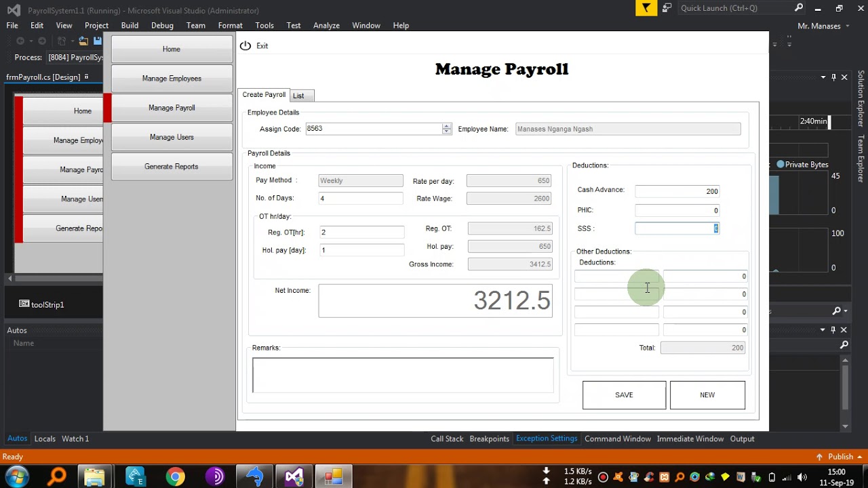Click the Open File folder icon in the toolbar
The height and width of the screenshot is (488, 868).
pyautogui.click(x=83, y=41)
